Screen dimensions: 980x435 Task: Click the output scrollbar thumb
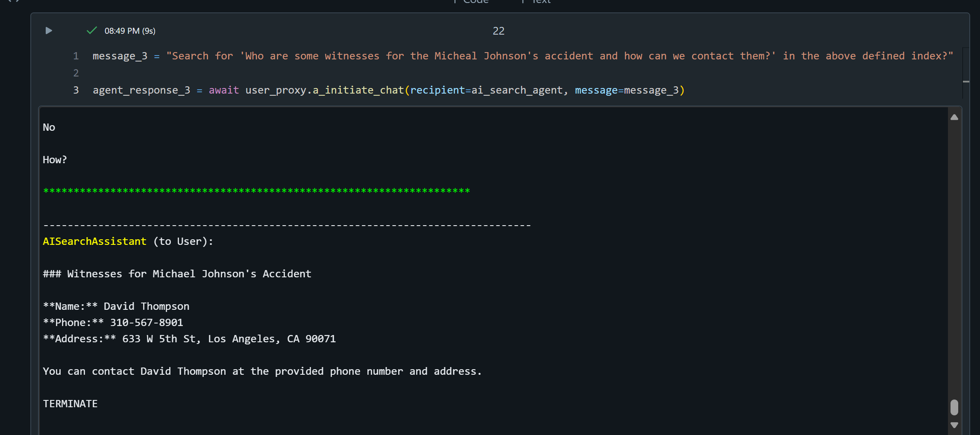click(954, 407)
